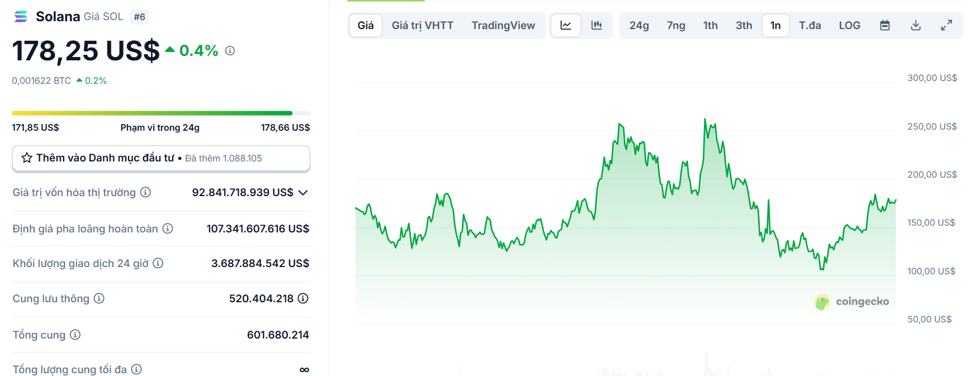Download the chart data
Screen dimensions: 980x376
click(916, 25)
